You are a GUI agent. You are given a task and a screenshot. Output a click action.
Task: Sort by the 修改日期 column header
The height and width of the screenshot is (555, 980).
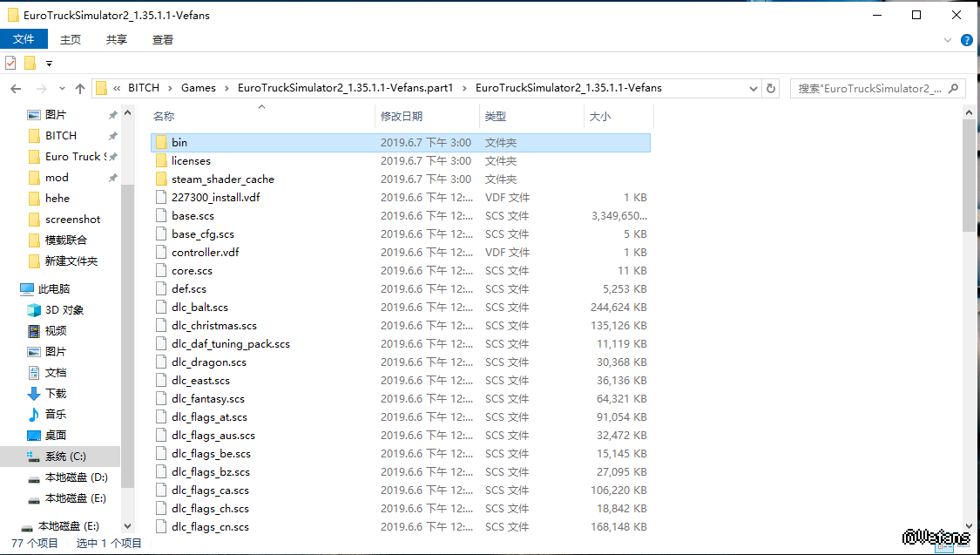point(401,116)
